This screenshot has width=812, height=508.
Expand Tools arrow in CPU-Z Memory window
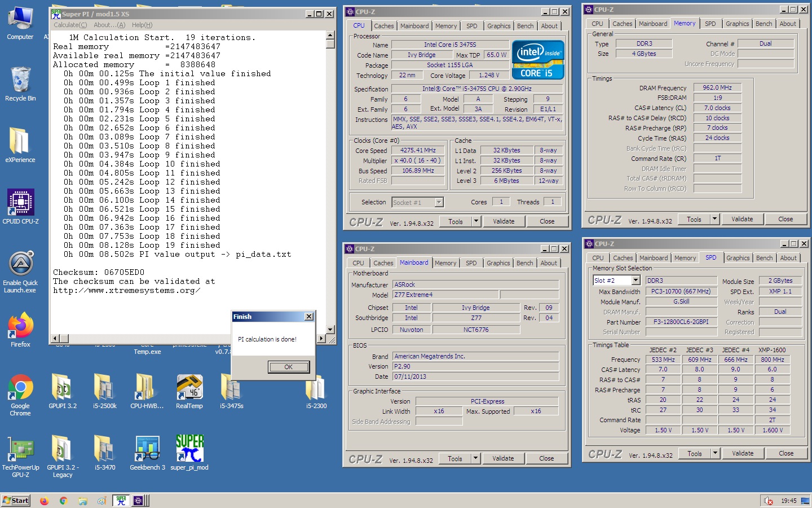tap(714, 219)
